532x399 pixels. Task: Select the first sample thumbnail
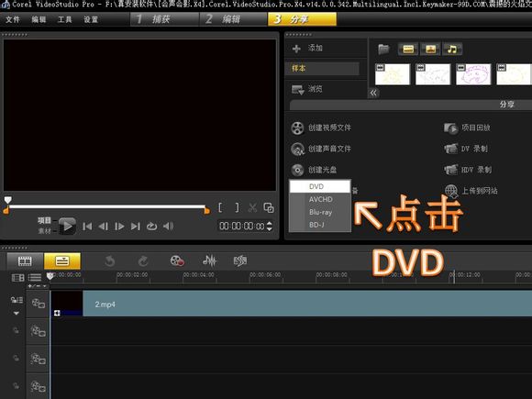[393, 74]
